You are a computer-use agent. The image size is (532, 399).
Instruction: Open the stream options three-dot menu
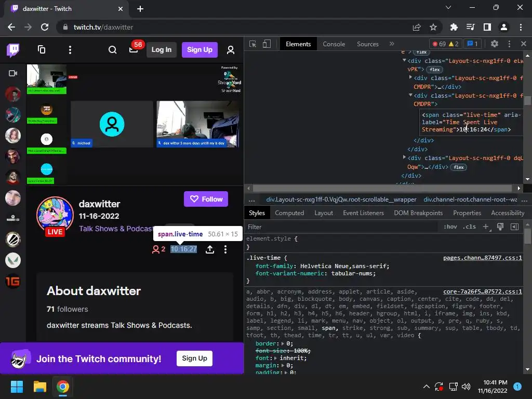coord(225,249)
